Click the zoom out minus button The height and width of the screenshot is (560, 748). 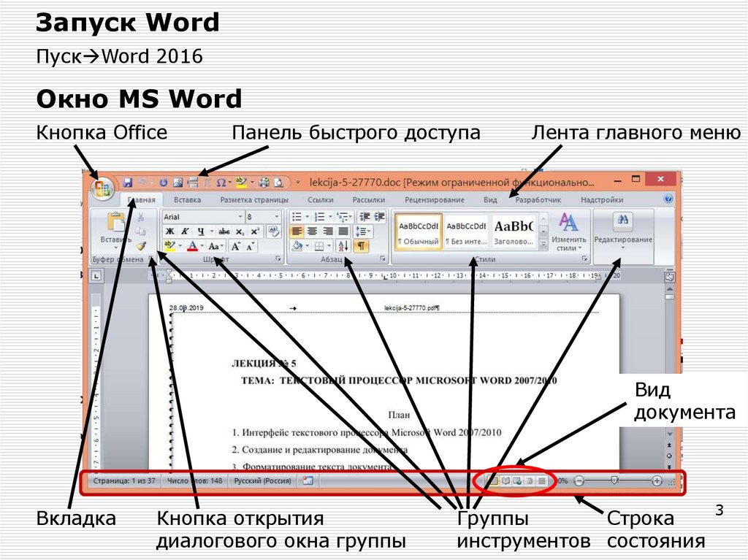[x=579, y=481]
